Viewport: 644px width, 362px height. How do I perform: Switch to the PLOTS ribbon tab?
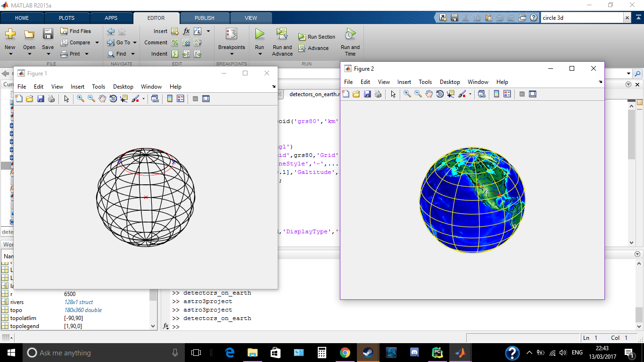[66, 18]
